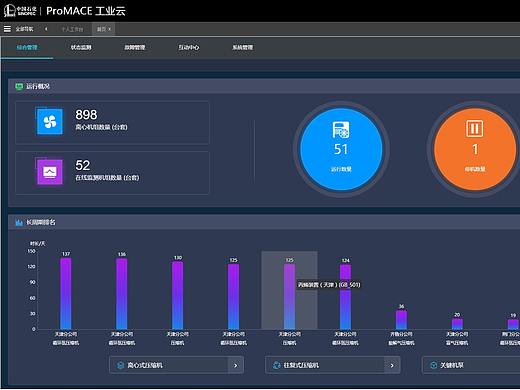Click the machine icon in the blue circle
The width and height of the screenshot is (520, 390).
pyautogui.click(x=341, y=130)
